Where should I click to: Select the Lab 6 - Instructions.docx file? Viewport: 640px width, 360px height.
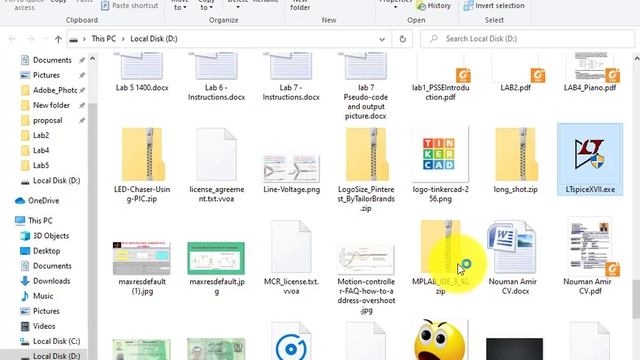click(x=217, y=77)
